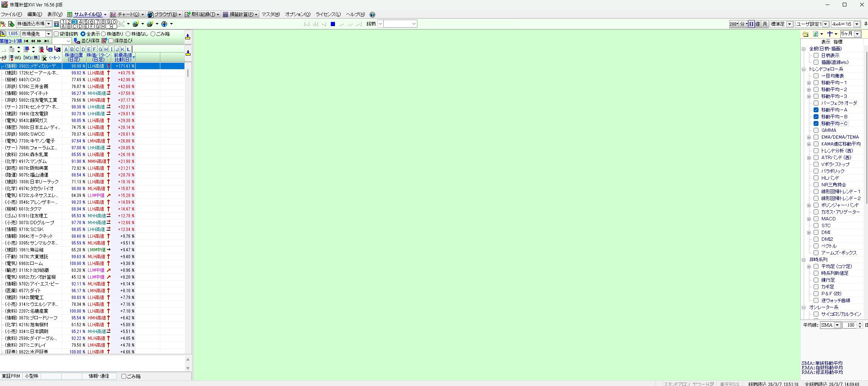Open the 株価読込市場 dropdown
Image resolution: width=868 pixels, height=386 pixels.
point(48,24)
